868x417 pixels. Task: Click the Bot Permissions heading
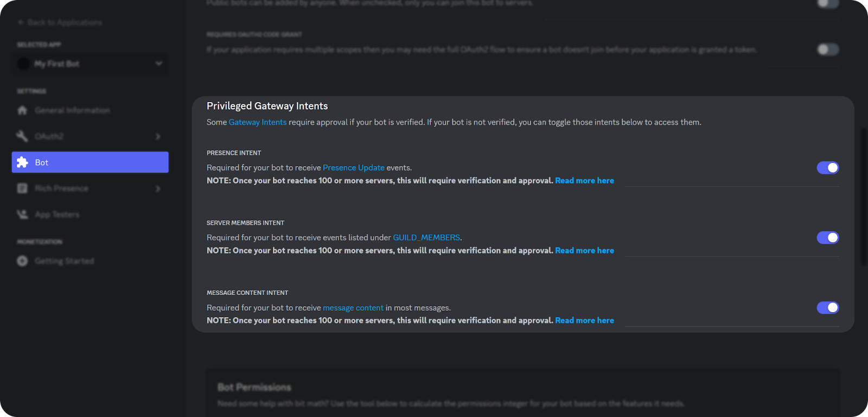pos(254,387)
